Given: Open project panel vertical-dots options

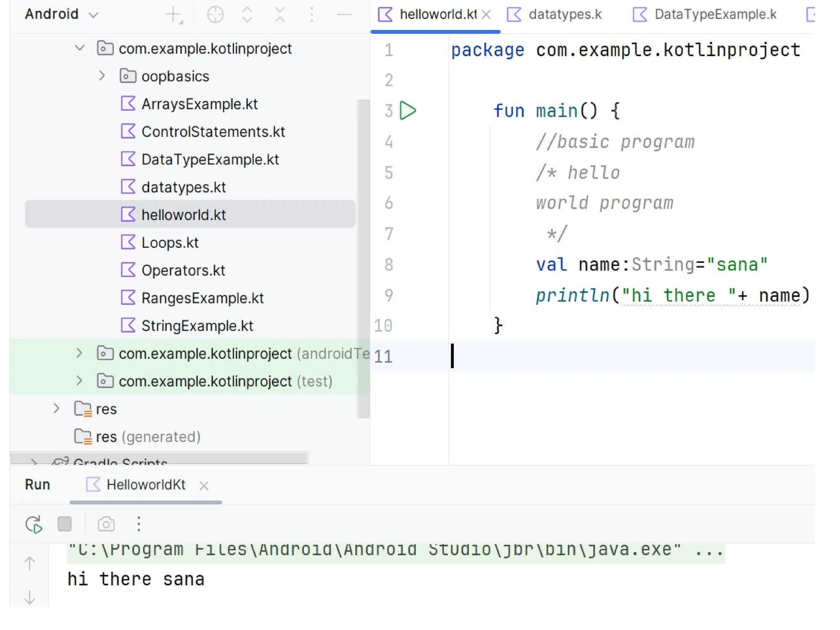Looking at the screenshot, I should coord(312,15).
